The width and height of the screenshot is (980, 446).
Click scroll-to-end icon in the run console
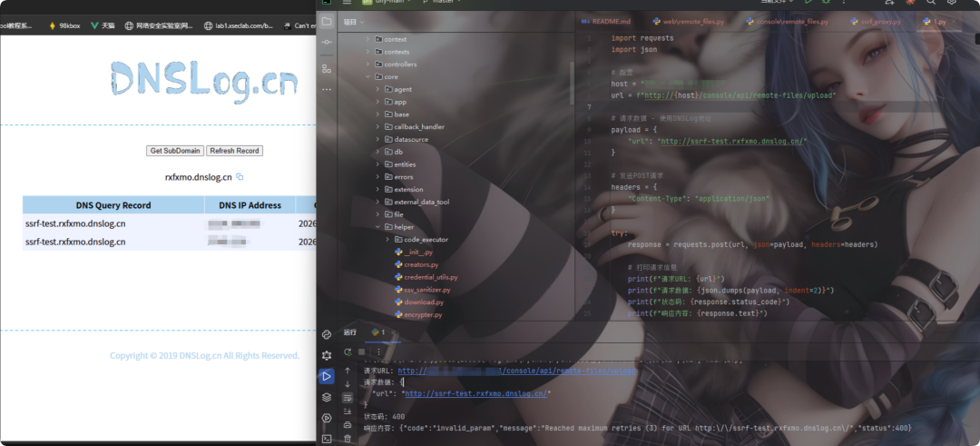point(348,411)
